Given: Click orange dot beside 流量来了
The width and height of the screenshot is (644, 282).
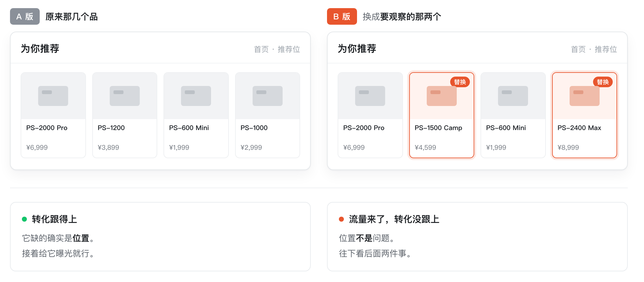Looking at the screenshot, I should point(341,219).
